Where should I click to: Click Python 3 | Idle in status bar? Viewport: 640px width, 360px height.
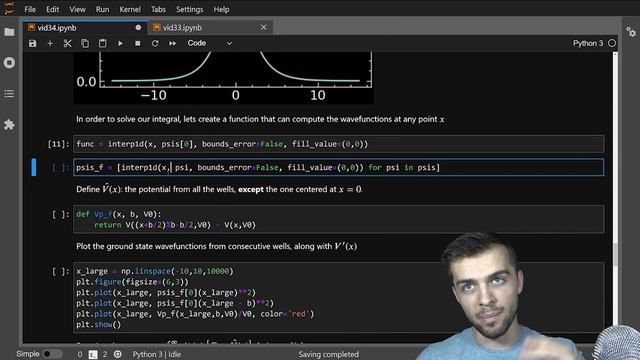(x=157, y=354)
